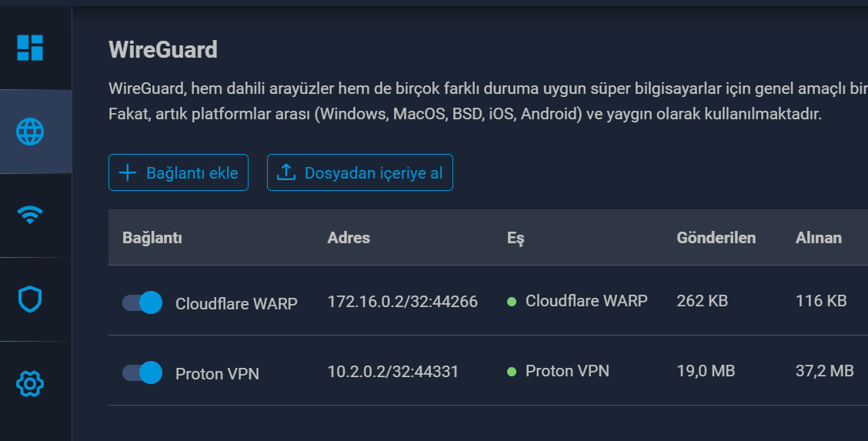Select the globe Internet icon in sidebar
Screen dimensions: 868x441
pos(30,132)
